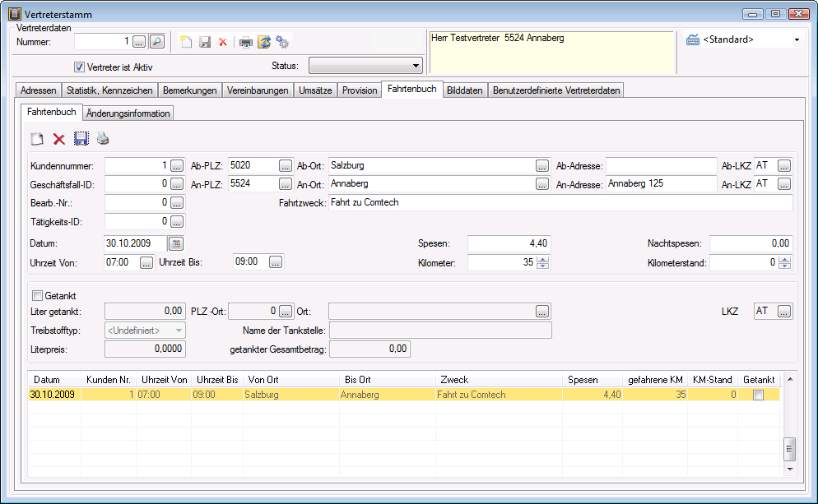This screenshot has height=504, width=818.
Task: Click the table scrollbar down arrow
Action: click(x=790, y=469)
